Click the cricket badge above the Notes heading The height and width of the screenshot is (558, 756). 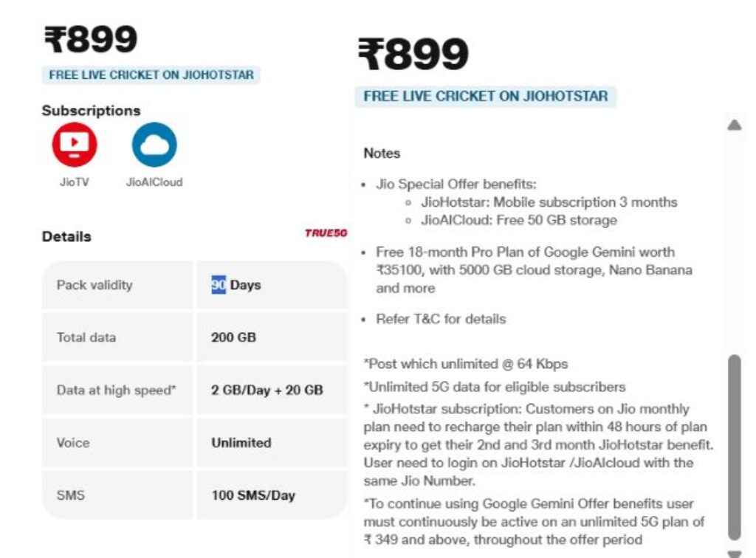click(x=485, y=96)
